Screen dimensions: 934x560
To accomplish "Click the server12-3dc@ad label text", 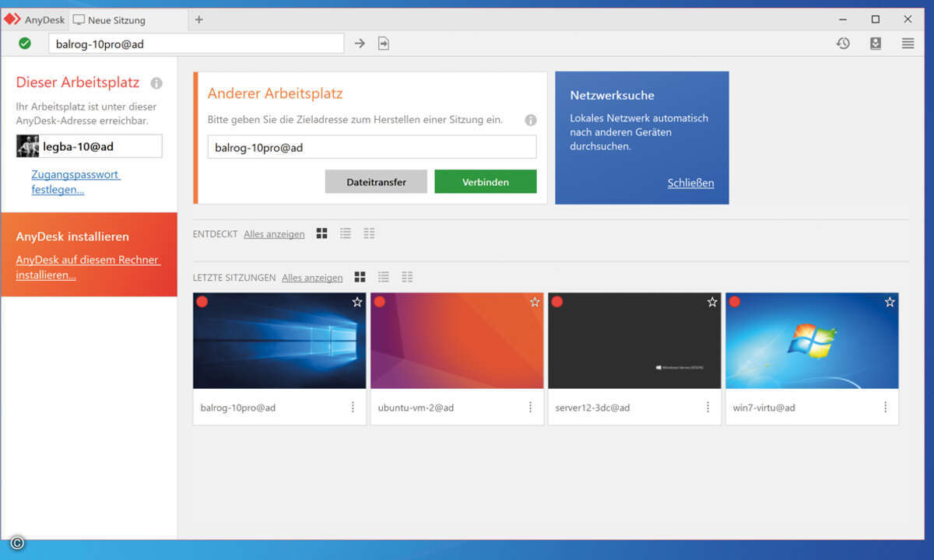I will click(593, 408).
